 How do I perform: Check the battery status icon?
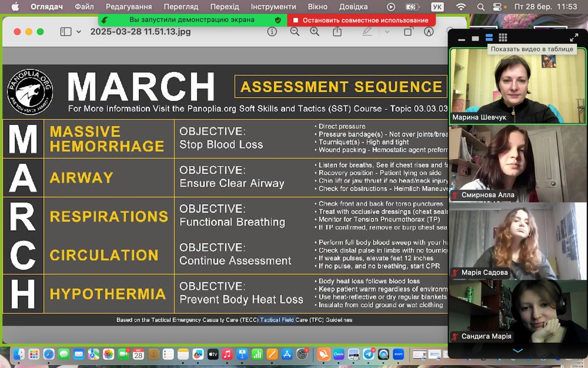click(413, 6)
